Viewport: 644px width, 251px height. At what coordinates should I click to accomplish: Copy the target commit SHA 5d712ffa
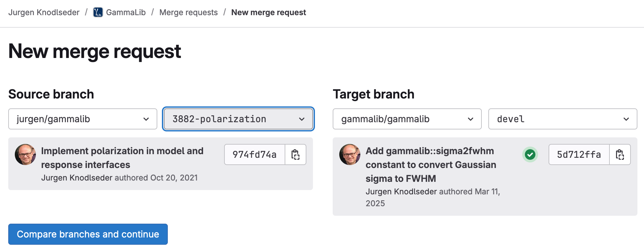tap(620, 154)
